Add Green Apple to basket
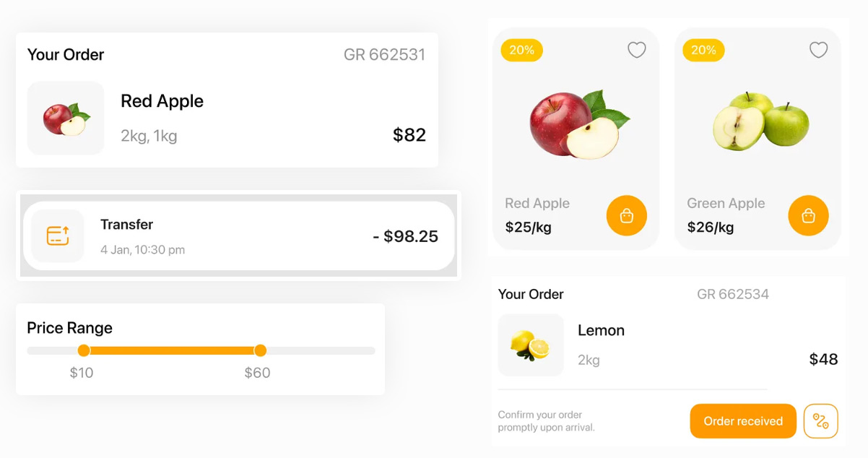 pos(808,215)
